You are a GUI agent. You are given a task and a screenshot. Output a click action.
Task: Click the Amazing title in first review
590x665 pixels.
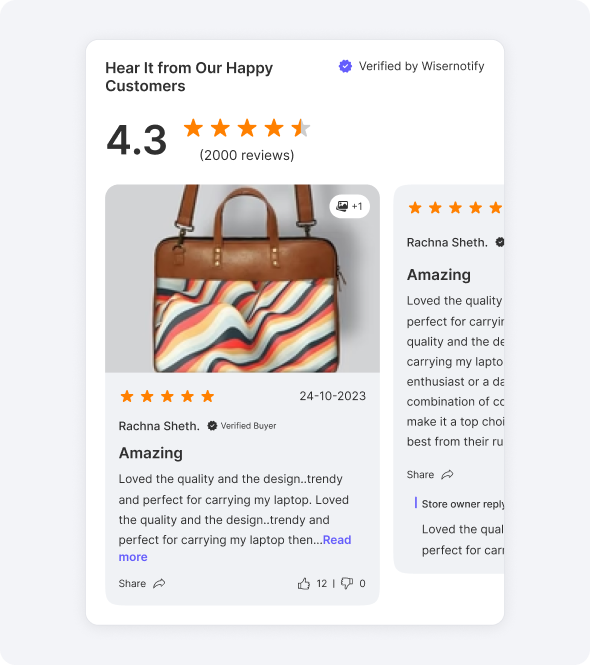click(x=151, y=453)
